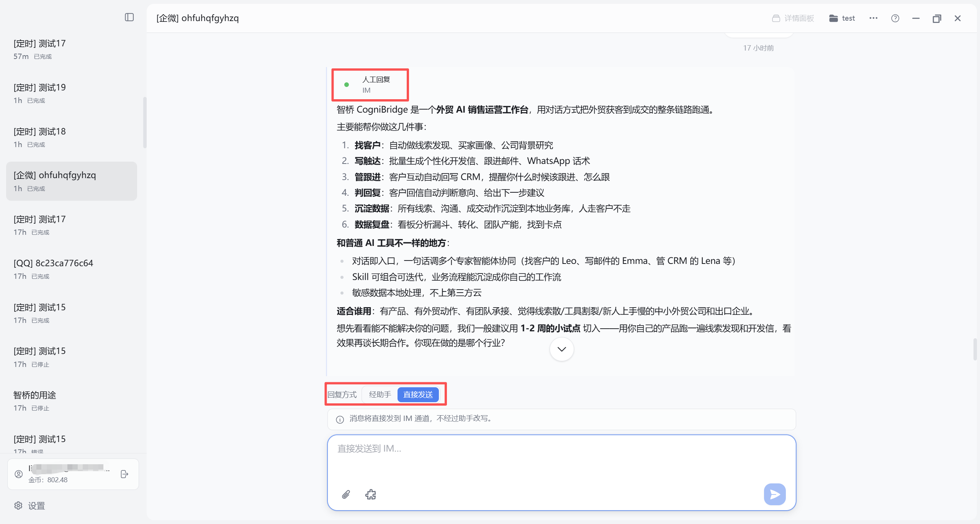980x524 pixels.
Task: Open the help question-mark icon
Action: [x=895, y=18]
